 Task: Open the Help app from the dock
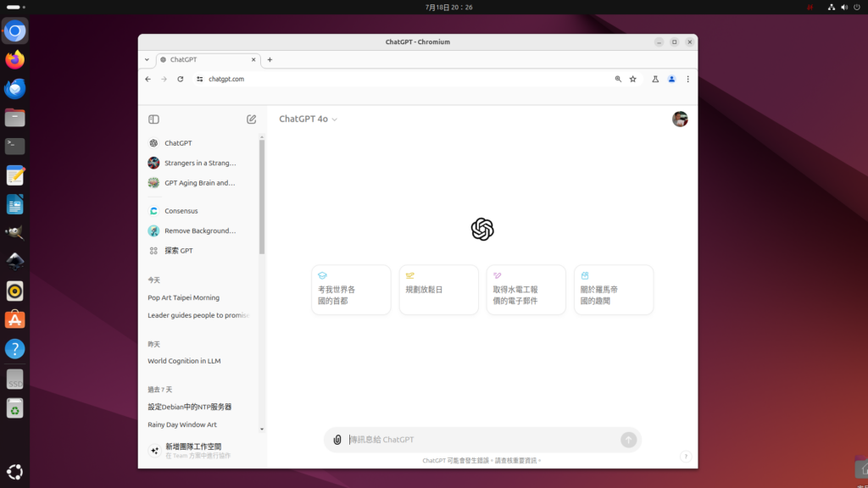tap(15, 348)
